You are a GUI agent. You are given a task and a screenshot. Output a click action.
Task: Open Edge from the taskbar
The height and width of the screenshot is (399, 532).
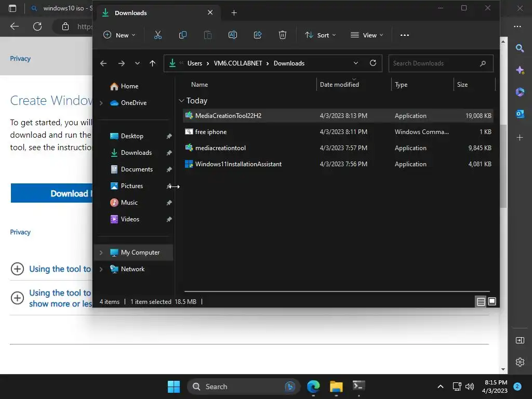[313, 387]
